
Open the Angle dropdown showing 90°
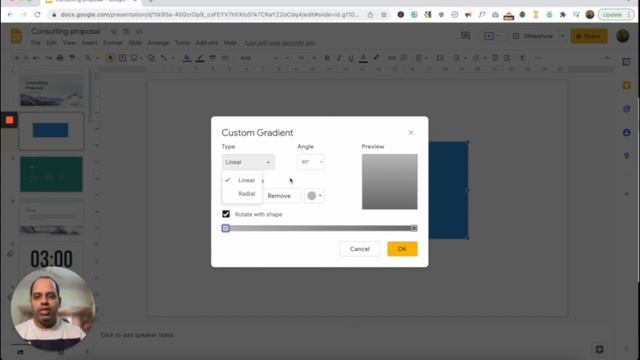[x=311, y=162]
